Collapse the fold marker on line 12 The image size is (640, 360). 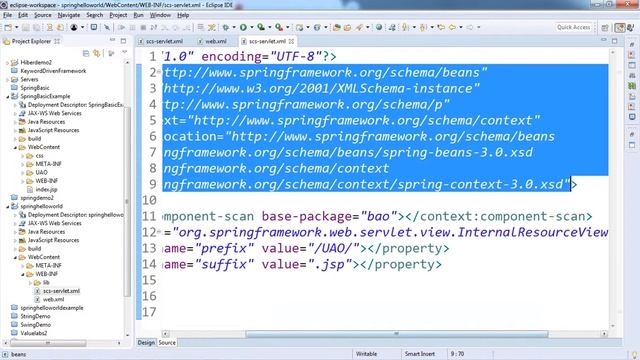(x=159, y=232)
